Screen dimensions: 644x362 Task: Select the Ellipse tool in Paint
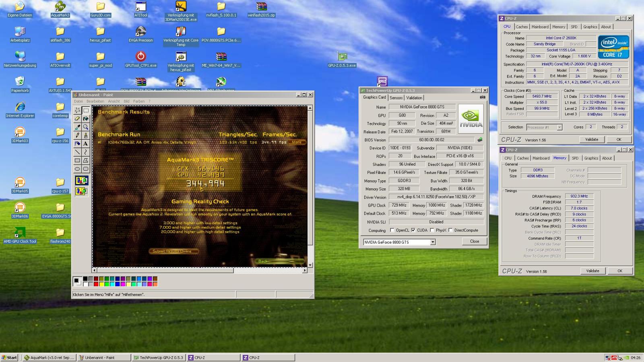click(x=77, y=169)
